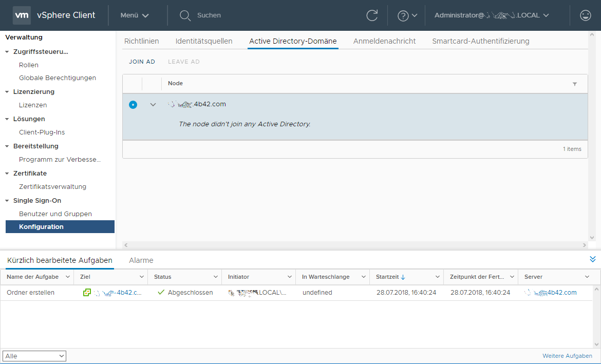Open Name der Aufgabe column dropdown
The height and width of the screenshot is (364, 601).
pos(68,277)
